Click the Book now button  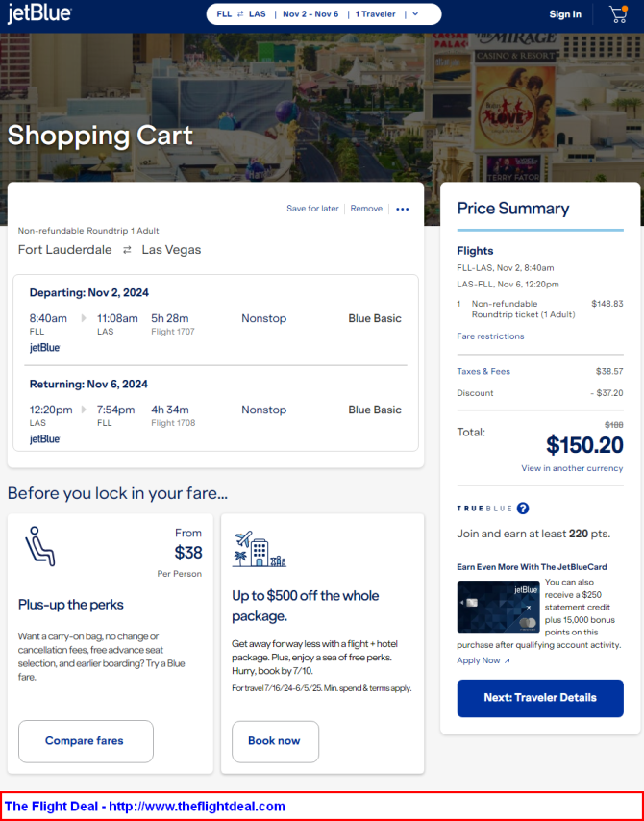tap(276, 741)
